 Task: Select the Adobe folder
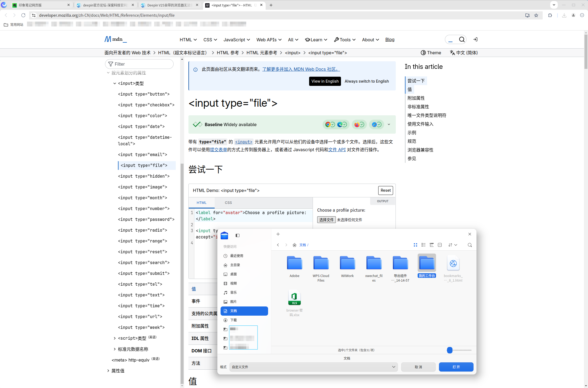point(294,266)
